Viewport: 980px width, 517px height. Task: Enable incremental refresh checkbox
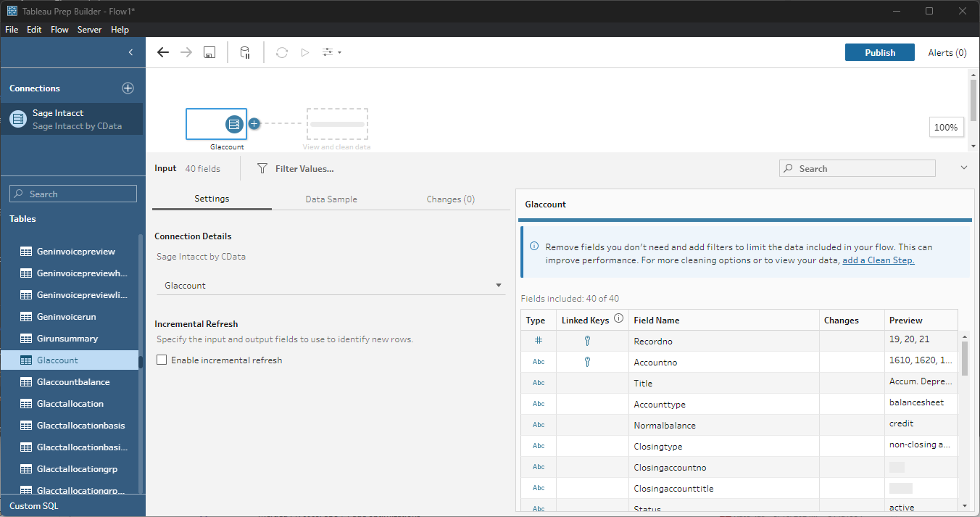[162, 360]
